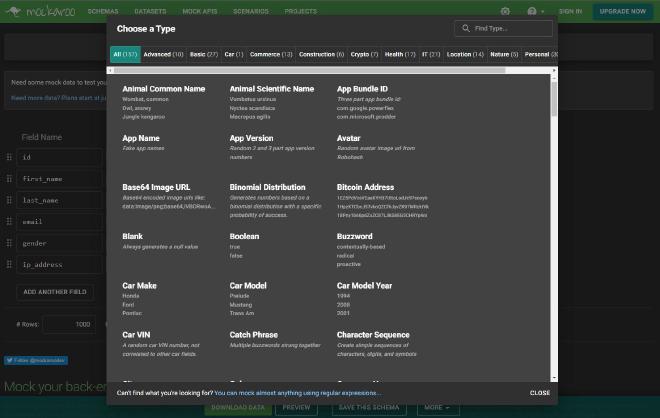This screenshot has width=660, height=418.
Task: Click the drag handle beside last_name field
Action: pyautogui.click(x=9, y=200)
